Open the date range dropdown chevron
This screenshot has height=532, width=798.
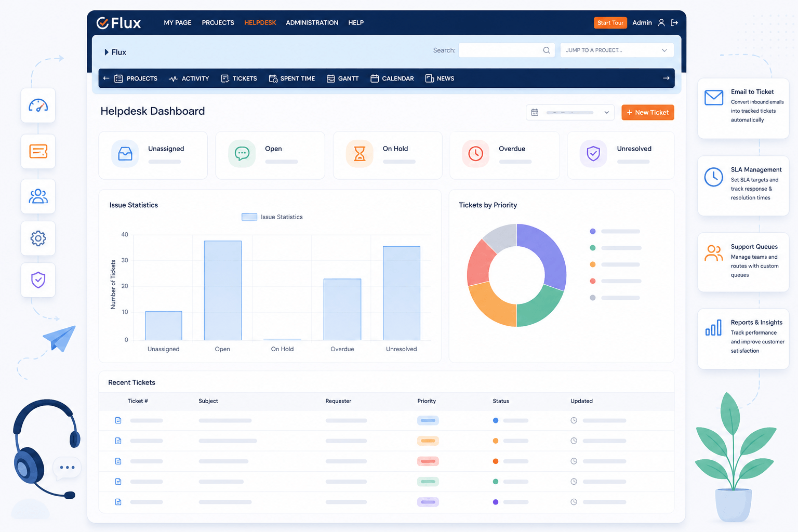click(607, 113)
